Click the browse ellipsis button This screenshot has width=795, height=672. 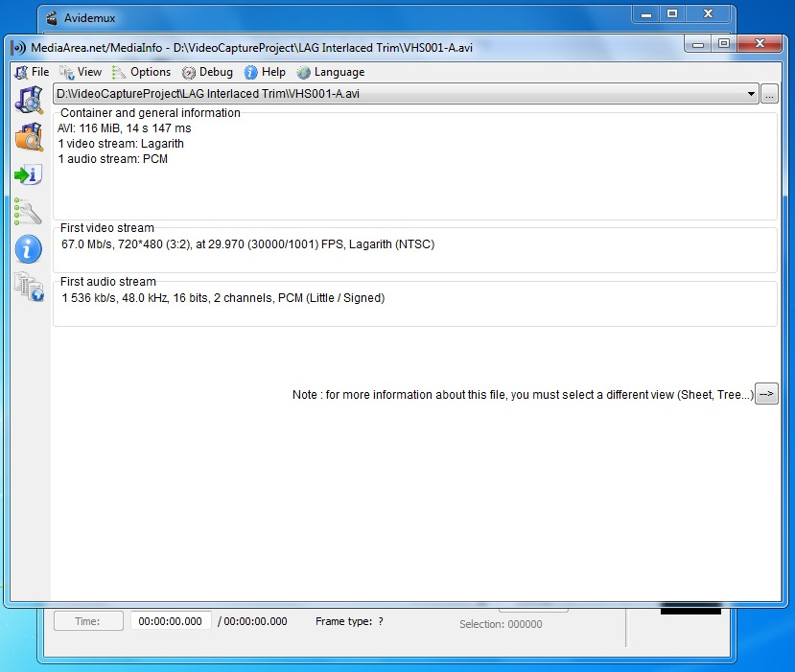(769, 94)
